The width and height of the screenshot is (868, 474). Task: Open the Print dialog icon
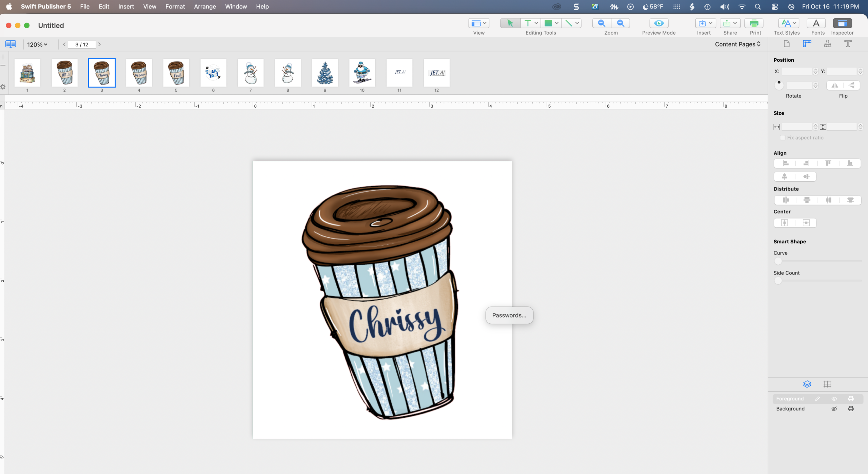(x=754, y=23)
